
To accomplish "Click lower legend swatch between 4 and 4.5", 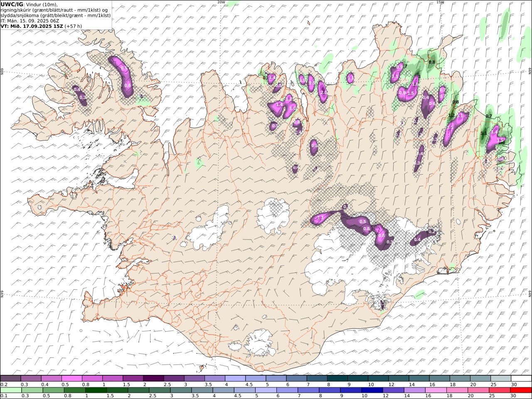I will pyautogui.click(x=224, y=390).
